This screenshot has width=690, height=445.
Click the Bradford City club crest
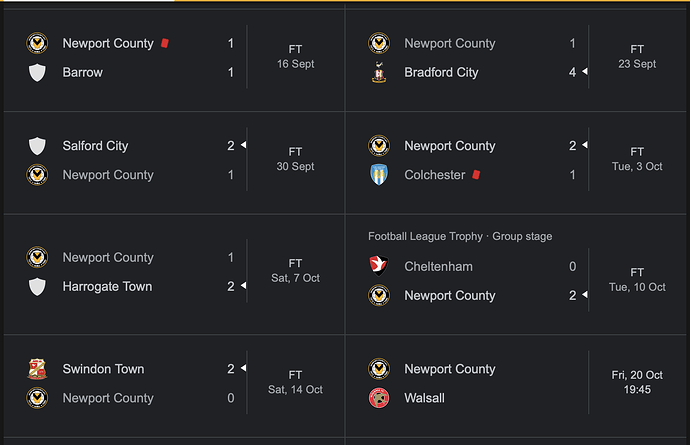tap(379, 72)
